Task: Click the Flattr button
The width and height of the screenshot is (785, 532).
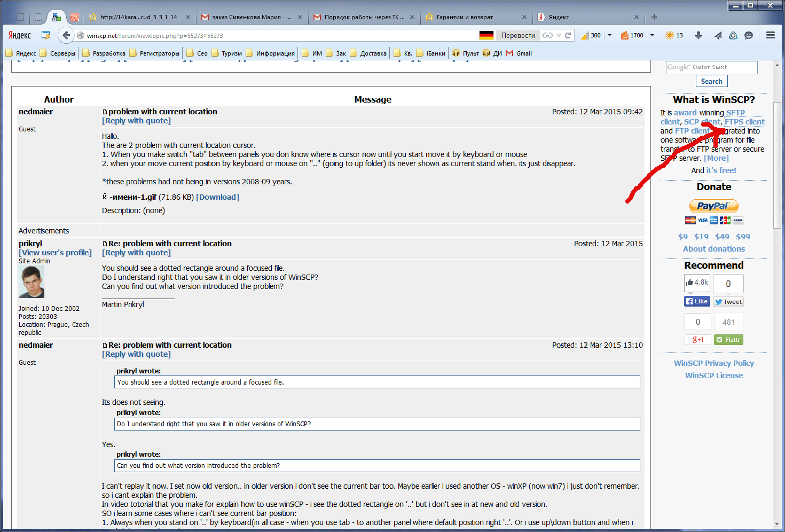Action: coord(728,340)
